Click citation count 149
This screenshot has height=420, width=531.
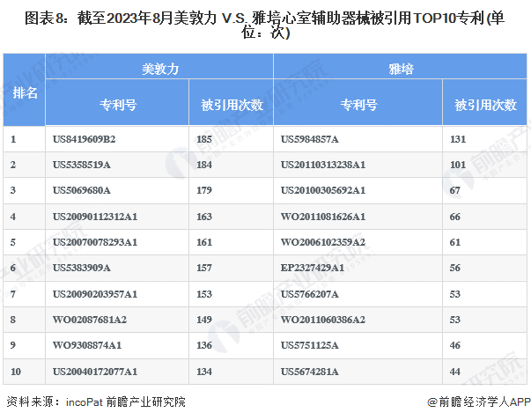click(x=204, y=320)
